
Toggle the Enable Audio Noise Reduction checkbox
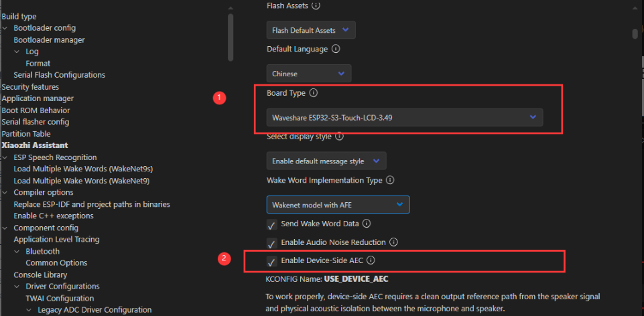[272, 242]
